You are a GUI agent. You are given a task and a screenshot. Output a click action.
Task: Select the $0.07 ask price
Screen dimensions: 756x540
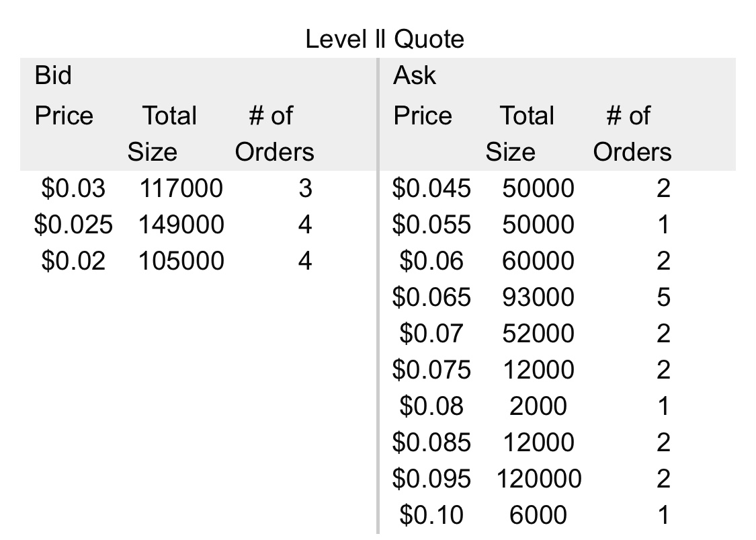point(431,334)
